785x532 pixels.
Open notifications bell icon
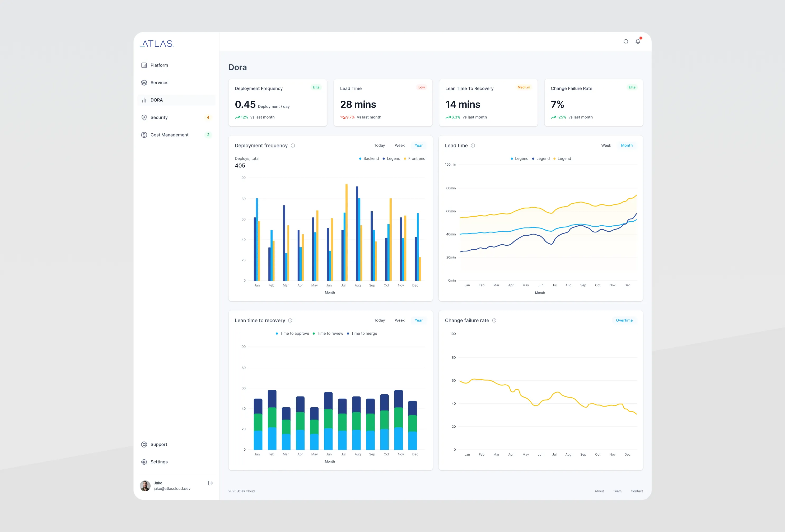638,41
